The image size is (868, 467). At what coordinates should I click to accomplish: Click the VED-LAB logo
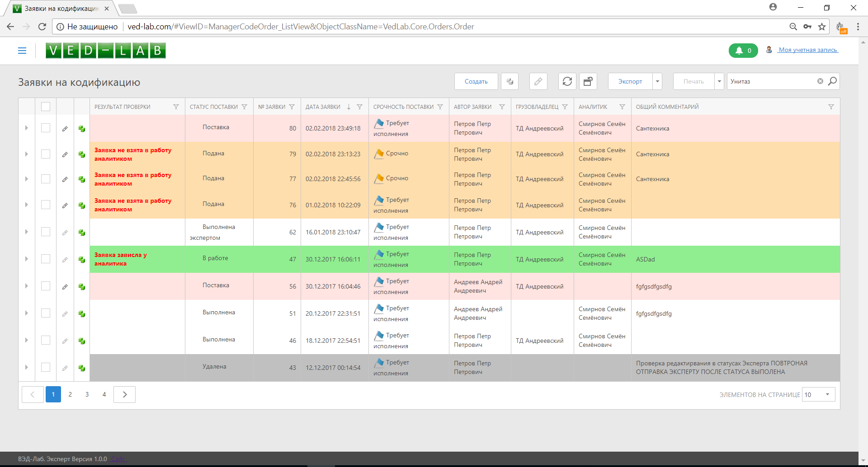(x=105, y=51)
